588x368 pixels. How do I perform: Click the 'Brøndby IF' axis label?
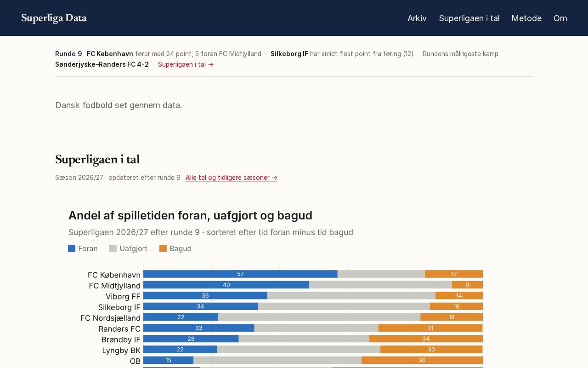click(x=121, y=339)
